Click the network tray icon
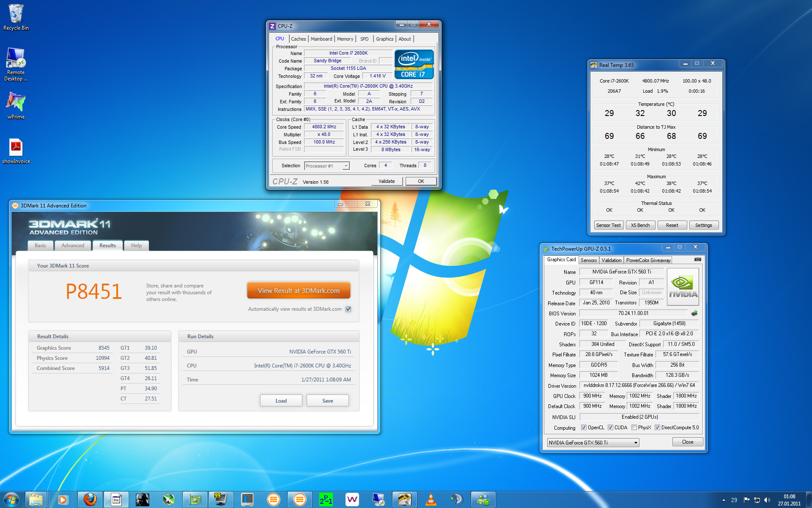The width and height of the screenshot is (812, 508). coord(757,500)
